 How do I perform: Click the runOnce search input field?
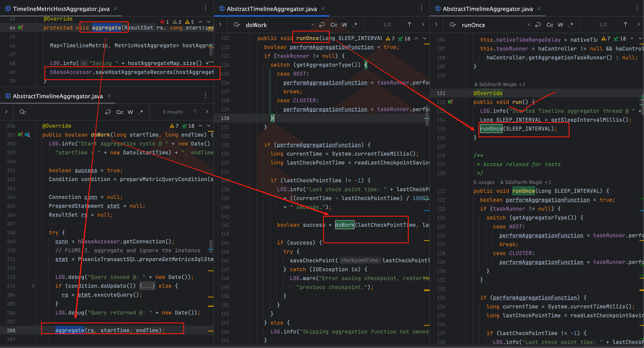pyautogui.click(x=492, y=25)
